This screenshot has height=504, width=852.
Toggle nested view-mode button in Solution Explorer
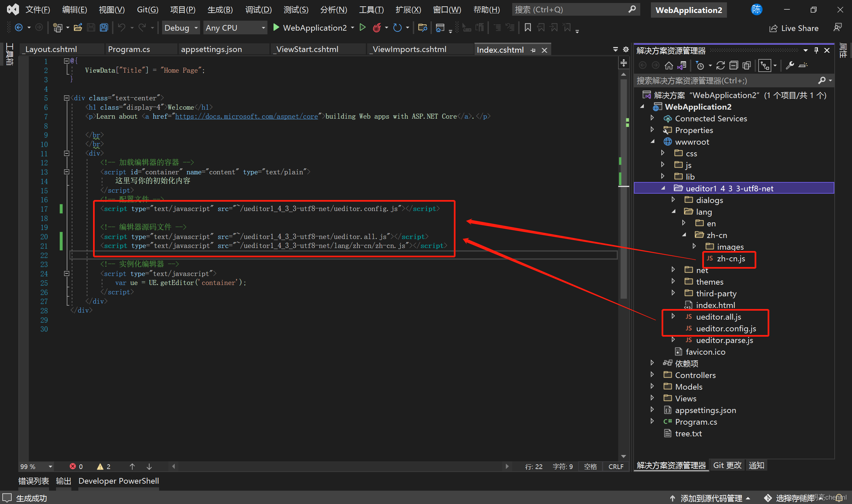coord(765,66)
